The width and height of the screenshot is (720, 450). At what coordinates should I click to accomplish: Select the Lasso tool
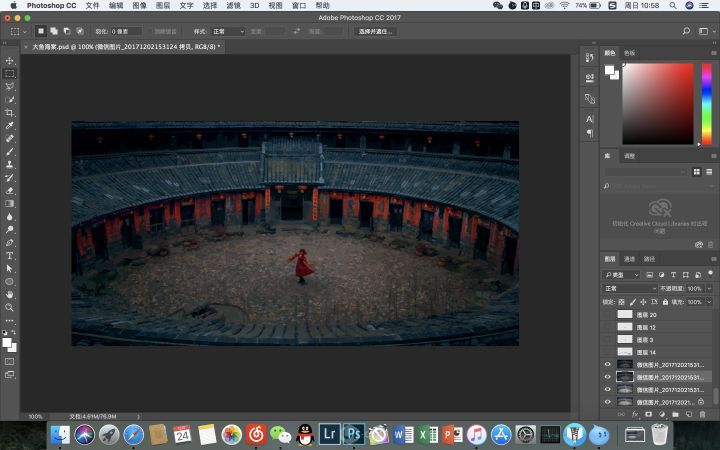[10, 87]
